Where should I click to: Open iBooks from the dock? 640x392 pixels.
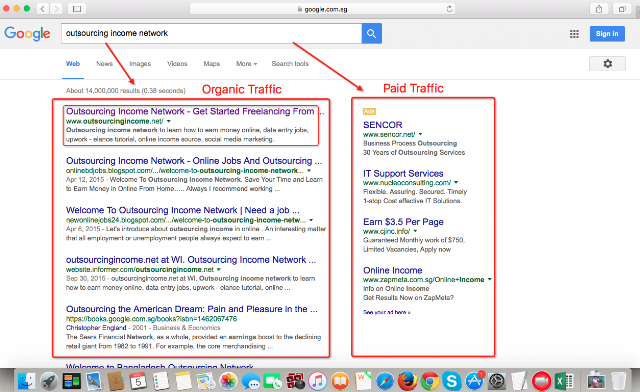(340, 381)
